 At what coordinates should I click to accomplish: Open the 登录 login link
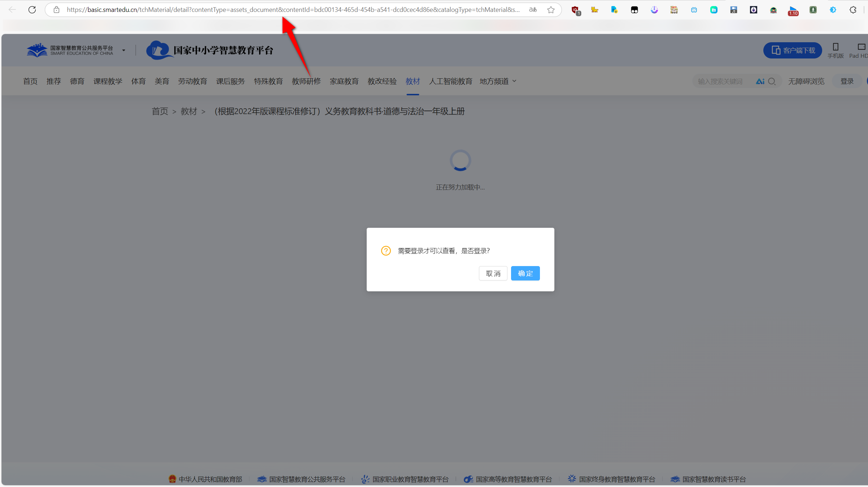[847, 81]
